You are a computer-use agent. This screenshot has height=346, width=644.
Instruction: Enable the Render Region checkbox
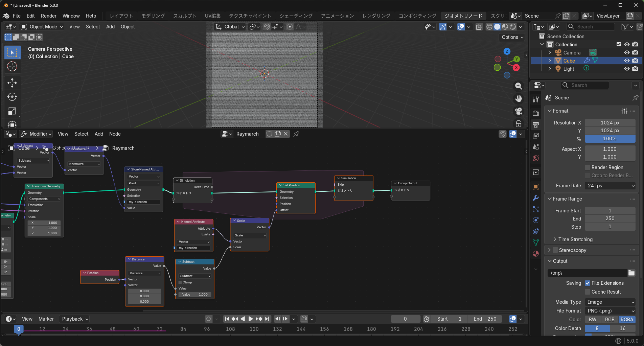click(x=588, y=167)
